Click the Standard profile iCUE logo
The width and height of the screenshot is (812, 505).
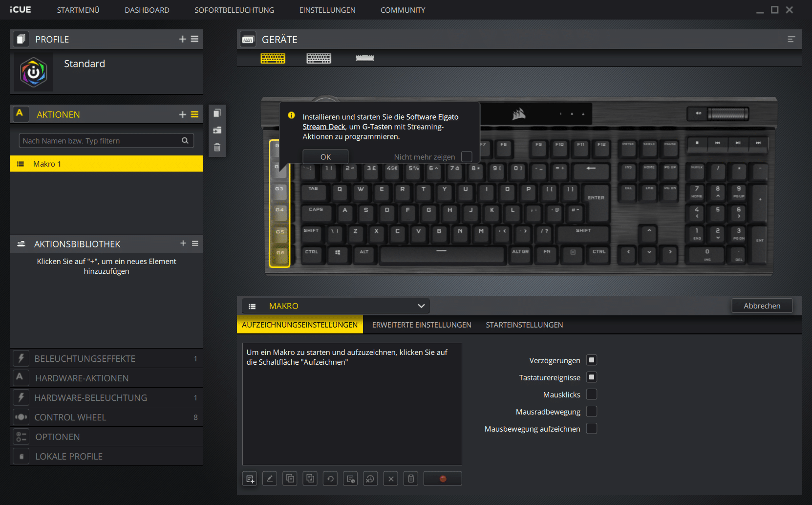coord(34,72)
